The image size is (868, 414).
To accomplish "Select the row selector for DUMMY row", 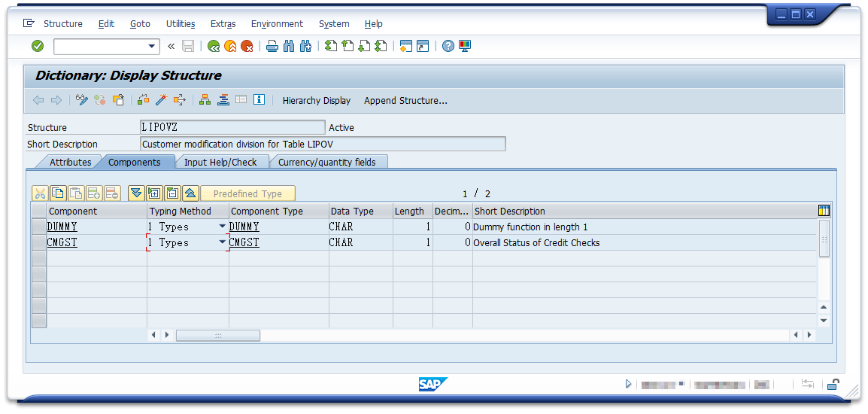I will coord(39,227).
